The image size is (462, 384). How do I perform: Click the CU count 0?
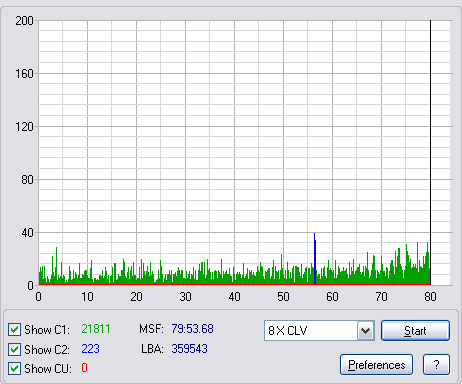click(84, 368)
